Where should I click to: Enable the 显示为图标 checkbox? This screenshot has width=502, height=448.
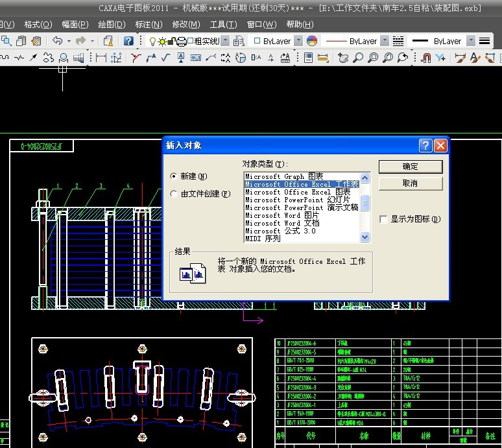pyautogui.click(x=384, y=220)
